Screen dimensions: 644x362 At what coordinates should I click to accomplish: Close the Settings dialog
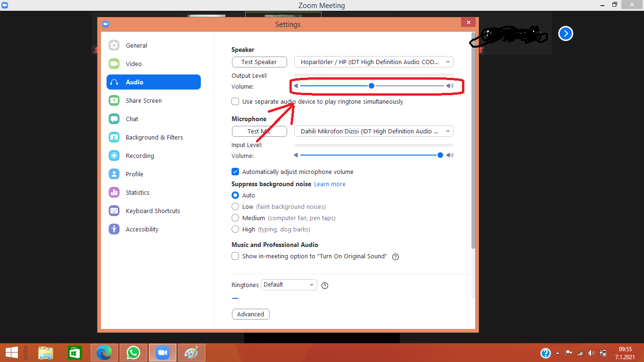click(468, 23)
